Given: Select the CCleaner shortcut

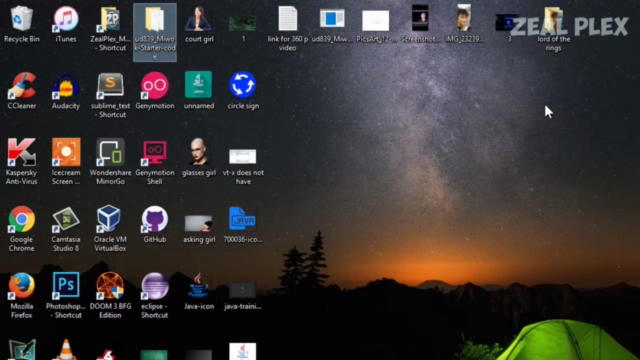Looking at the screenshot, I should [x=22, y=85].
